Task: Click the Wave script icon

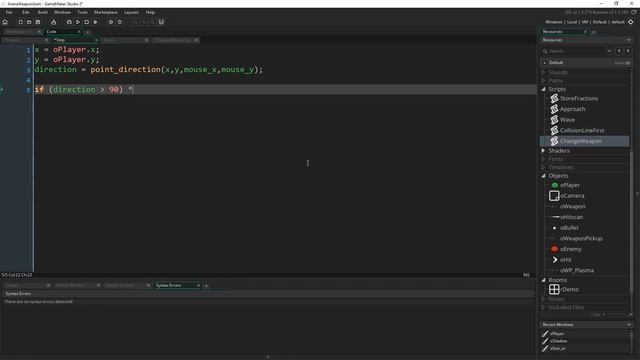Action: 554,120
